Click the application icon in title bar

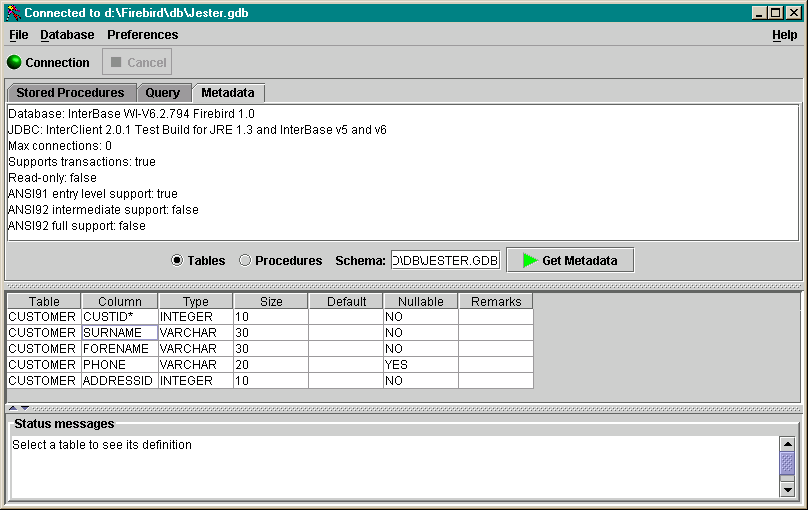tap(12, 12)
